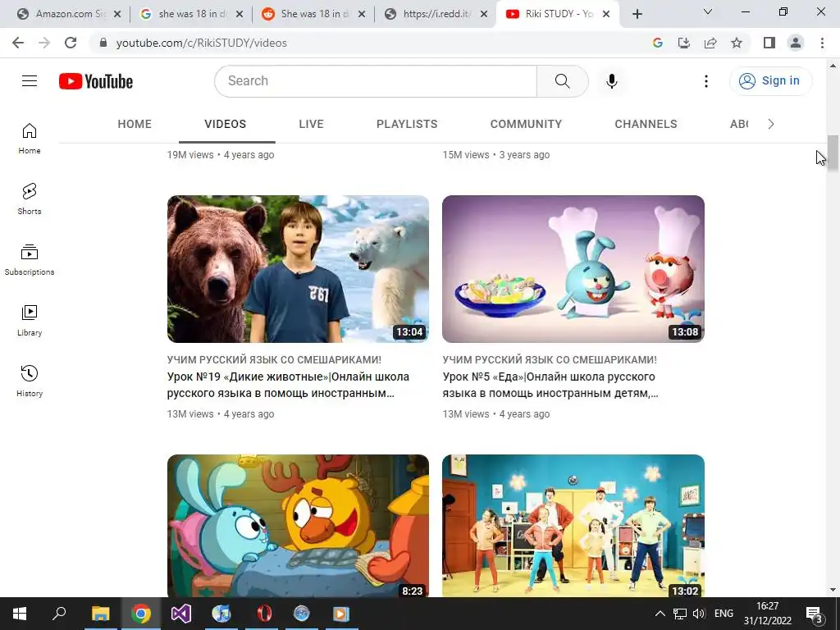Image resolution: width=840 pixels, height=630 pixels.
Task: Open Windows taskbar search
Action: coord(59,614)
